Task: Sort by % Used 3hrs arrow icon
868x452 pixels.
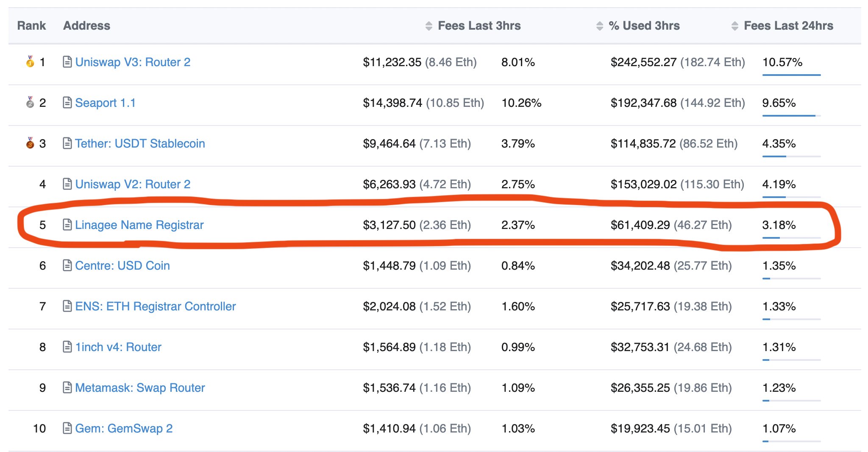Action: pos(600,26)
